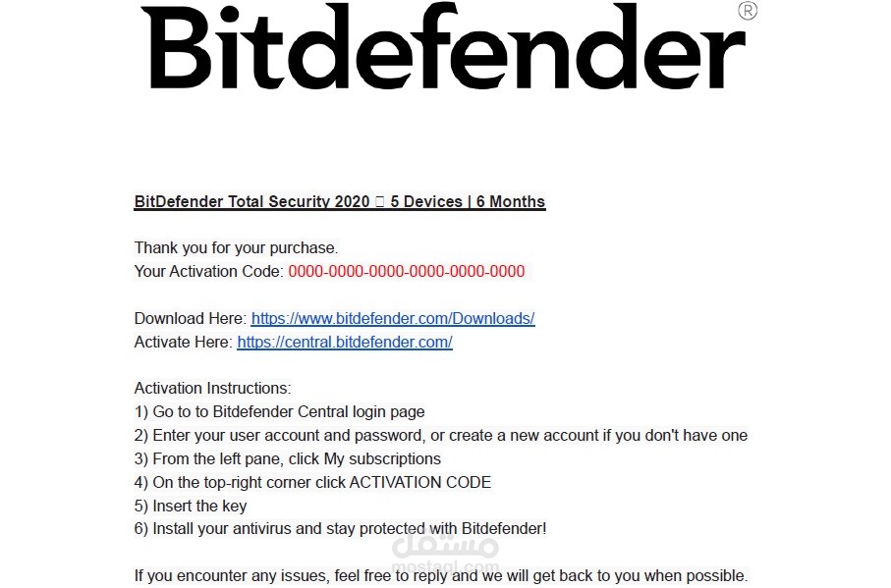Click step 5 Insert the key
Viewport: 891px width, 588px height.
191,506
